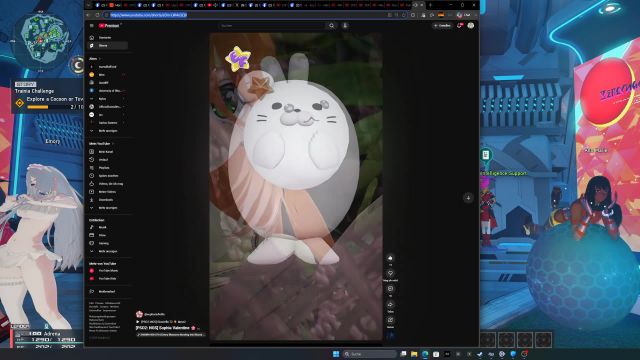Viewport: 640px width, 360px height.
Task: Open a new browser tab with plus
Action: click(430, 5)
